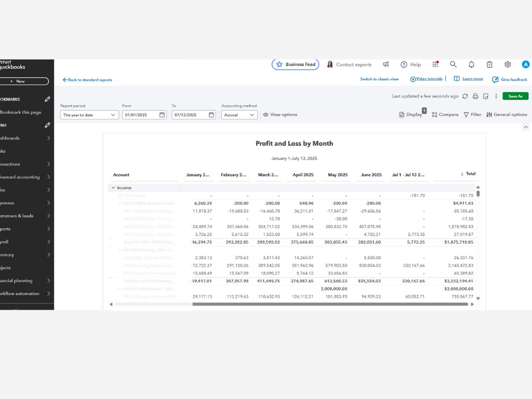The image size is (532, 399).
Task: Refresh the report data
Action: [465, 96]
